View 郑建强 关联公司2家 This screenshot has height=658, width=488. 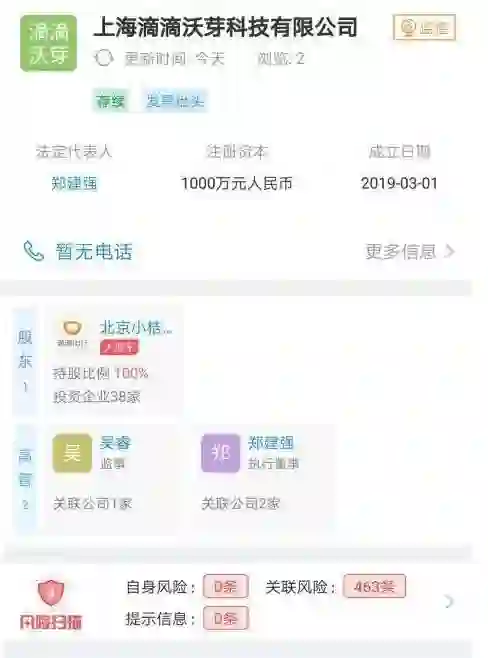pos(241,503)
